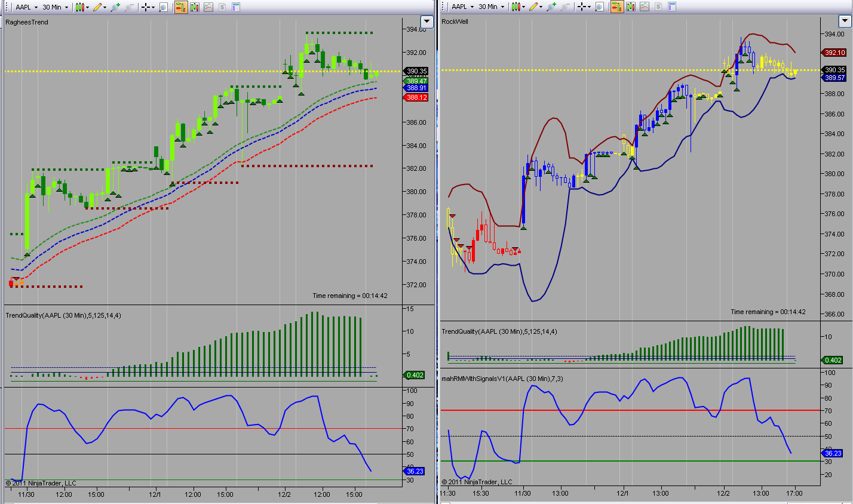The height and width of the screenshot is (504, 853).
Task: Click the 390.35 price marker on RockWell chart
Action: pos(834,70)
